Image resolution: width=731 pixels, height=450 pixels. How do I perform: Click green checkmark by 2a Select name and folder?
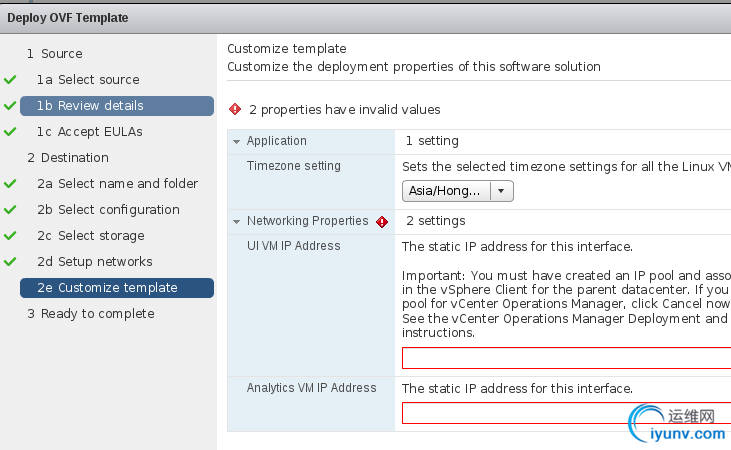10,184
